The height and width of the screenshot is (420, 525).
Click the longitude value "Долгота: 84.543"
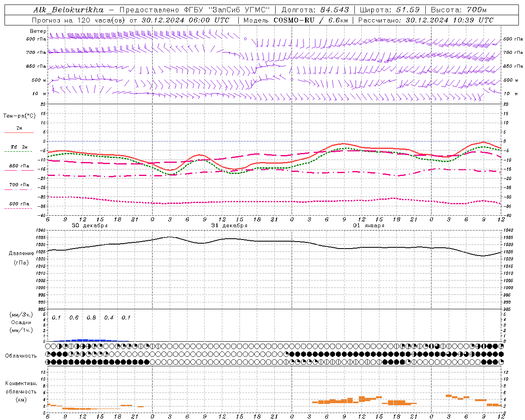coord(315,10)
